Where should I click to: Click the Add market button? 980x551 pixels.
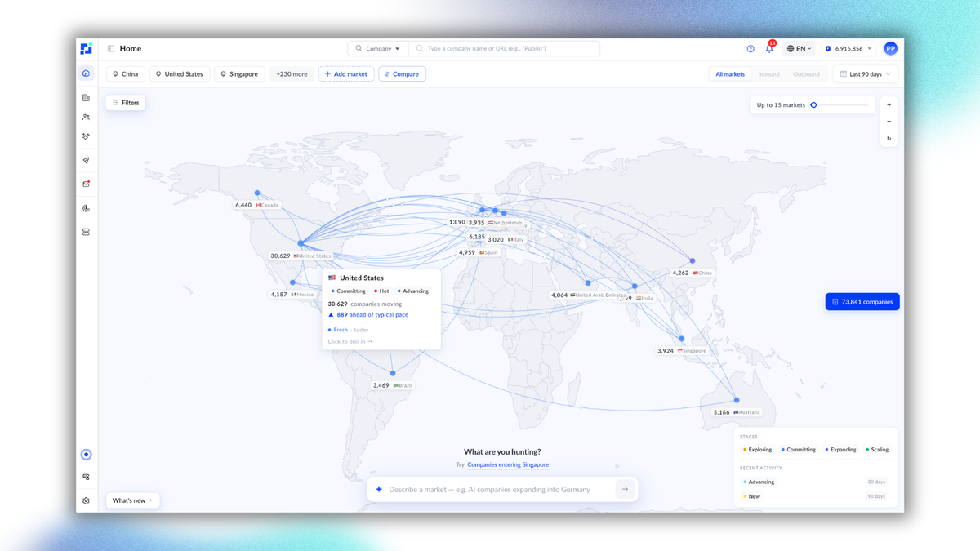(x=346, y=74)
